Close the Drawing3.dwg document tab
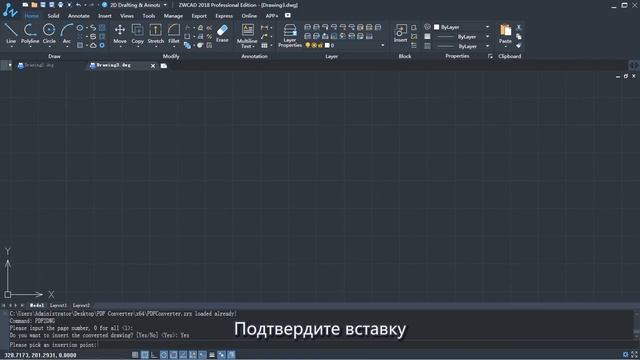Viewport: 640px width, 360px height. [153, 66]
